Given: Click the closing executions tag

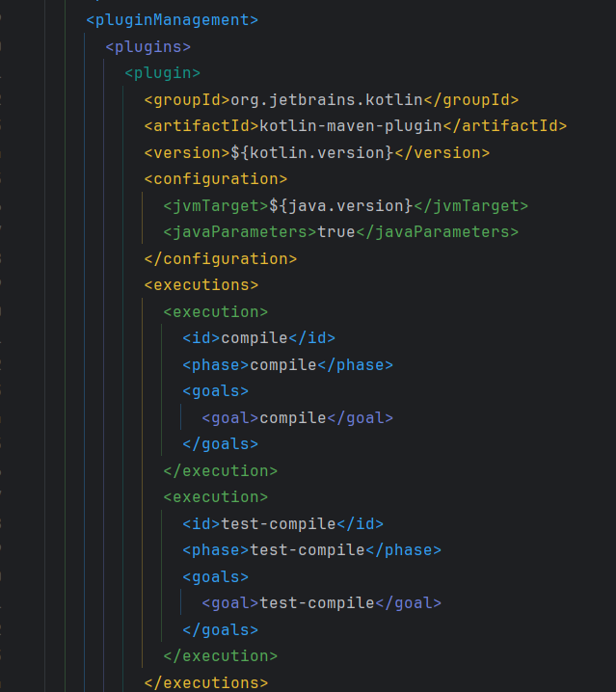Looking at the screenshot, I should point(205,682).
